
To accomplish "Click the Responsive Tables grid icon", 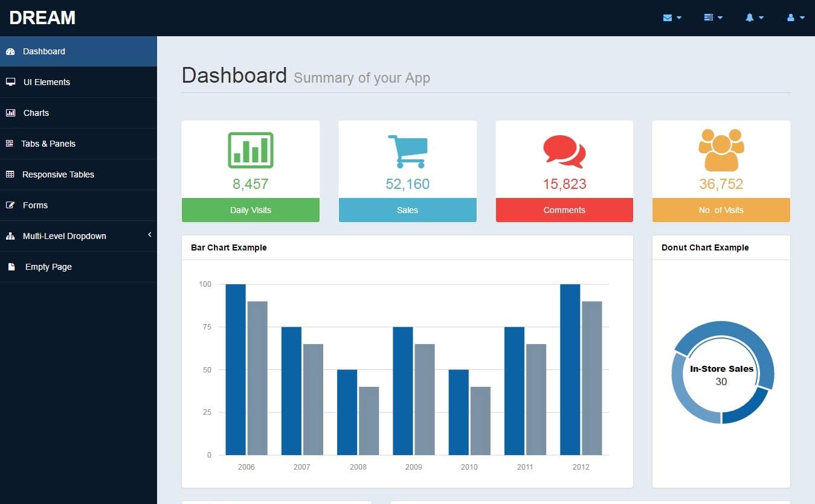I will point(10,174).
